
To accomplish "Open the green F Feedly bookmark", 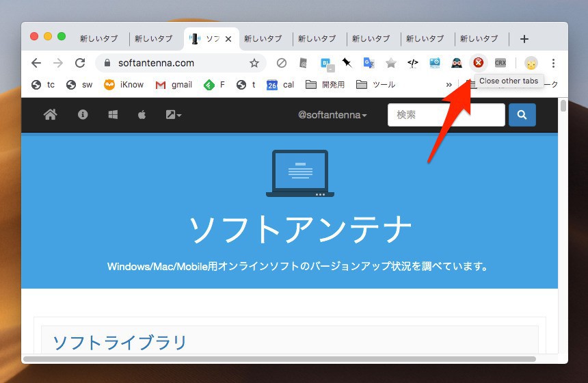I will tap(214, 85).
